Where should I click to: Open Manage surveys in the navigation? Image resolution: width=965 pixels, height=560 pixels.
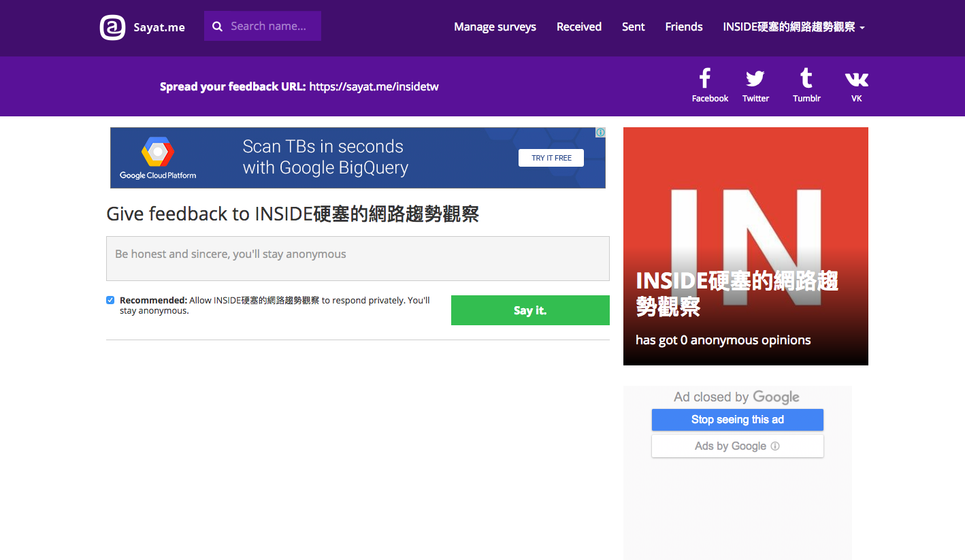[x=495, y=27]
